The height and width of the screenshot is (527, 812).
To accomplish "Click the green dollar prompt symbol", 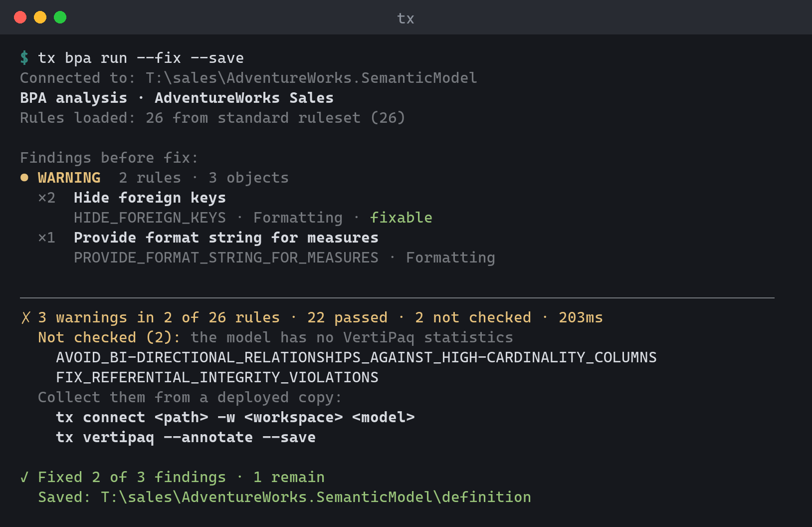I will tap(24, 58).
